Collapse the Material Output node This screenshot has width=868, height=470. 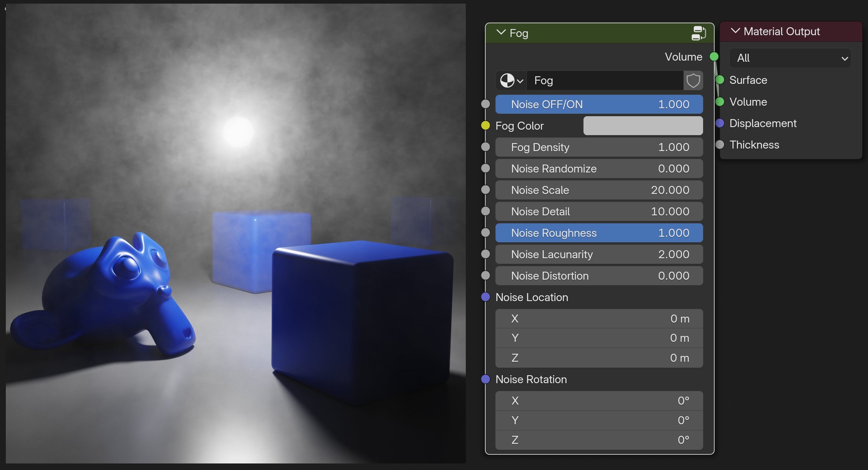click(x=735, y=31)
